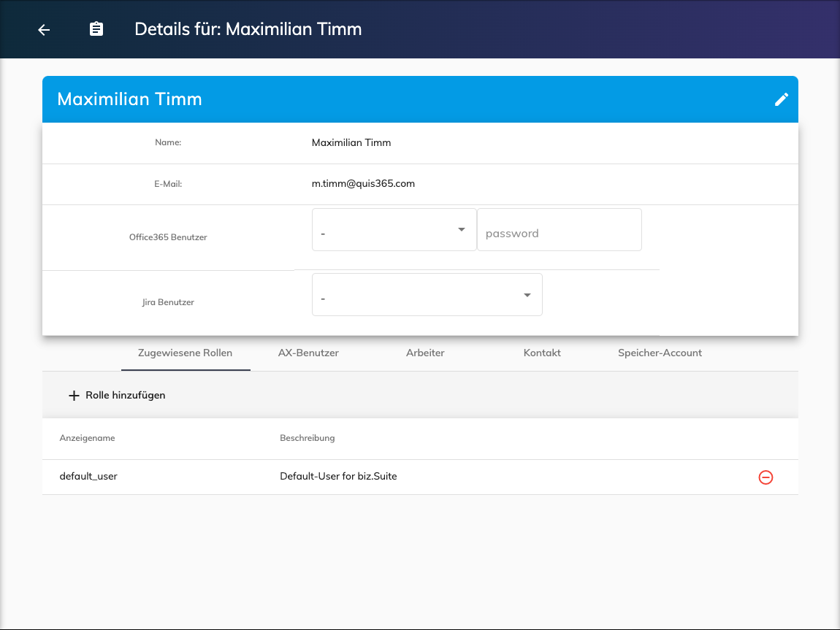This screenshot has height=630, width=840.
Task: Open the Office365 Benutzer dropdown
Action: (394, 230)
